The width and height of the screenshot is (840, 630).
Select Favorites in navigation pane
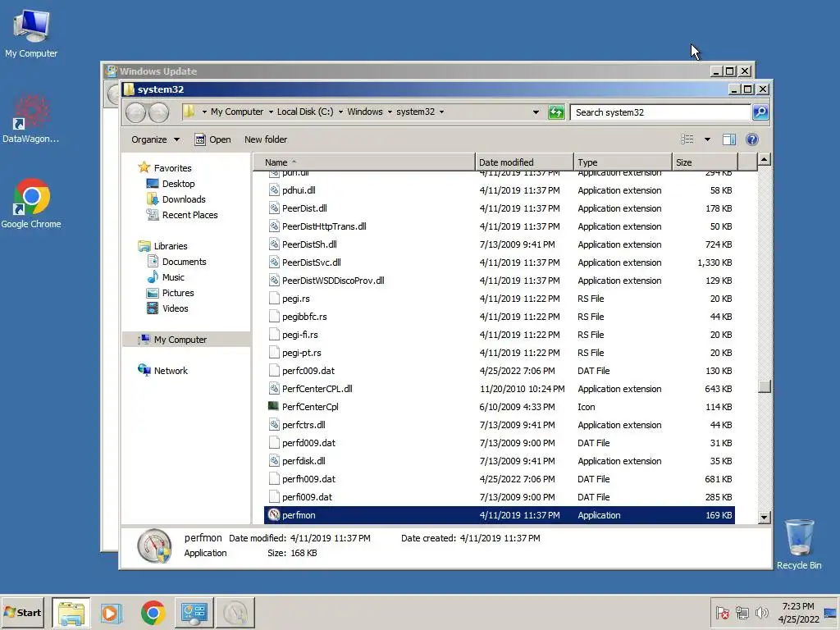coord(164,167)
